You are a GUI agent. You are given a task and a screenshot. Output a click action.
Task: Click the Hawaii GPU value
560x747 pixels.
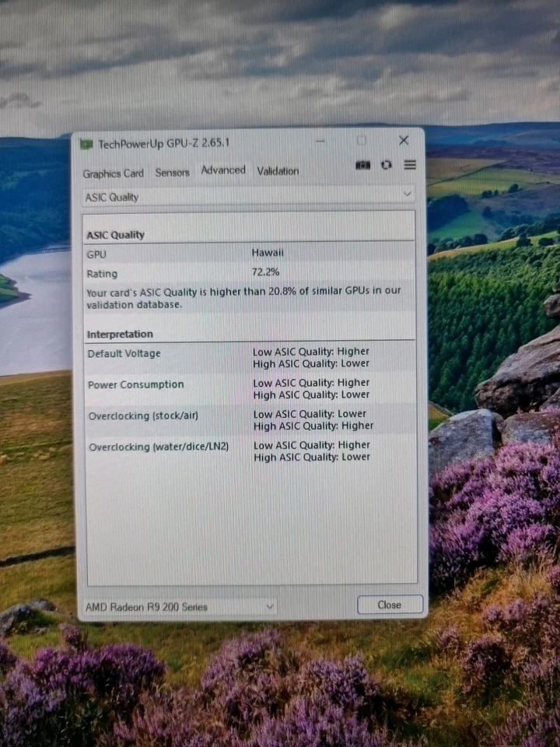267,252
